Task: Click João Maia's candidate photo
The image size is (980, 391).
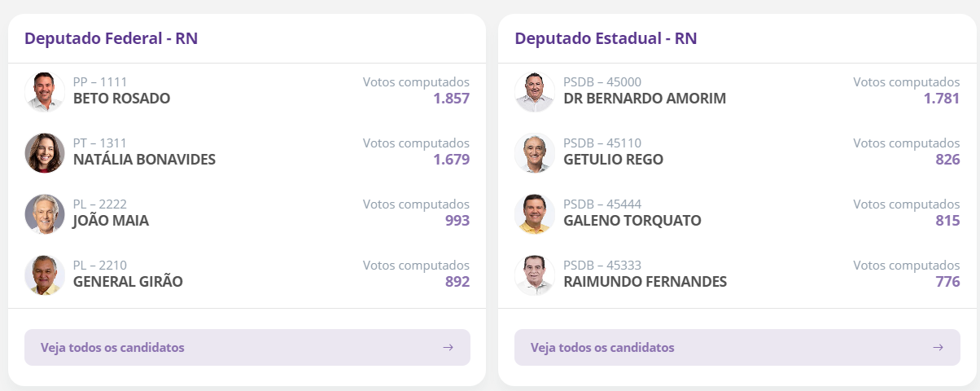Action: [45, 213]
